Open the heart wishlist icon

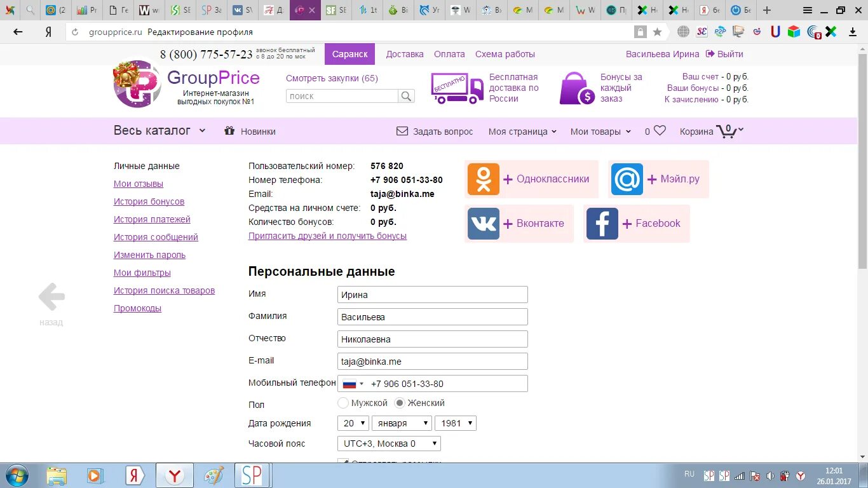pos(661,130)
